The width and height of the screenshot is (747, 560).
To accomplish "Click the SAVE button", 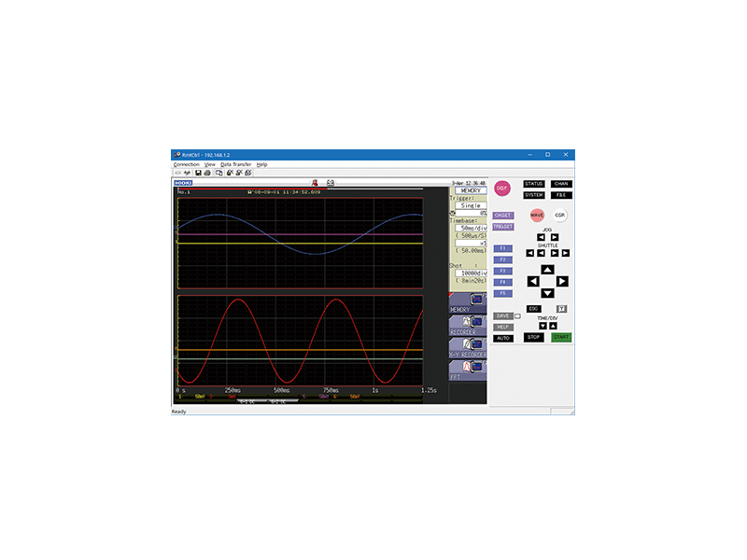I will [502, 316].
